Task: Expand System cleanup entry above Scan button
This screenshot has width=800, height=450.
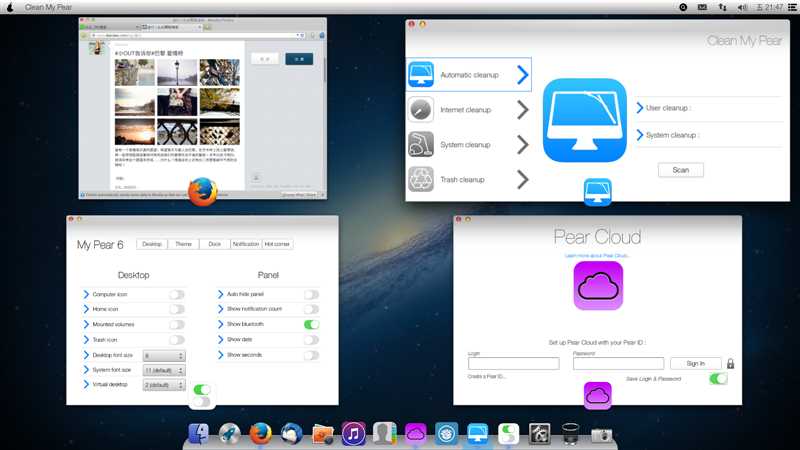Action: [x=639, y=135]
